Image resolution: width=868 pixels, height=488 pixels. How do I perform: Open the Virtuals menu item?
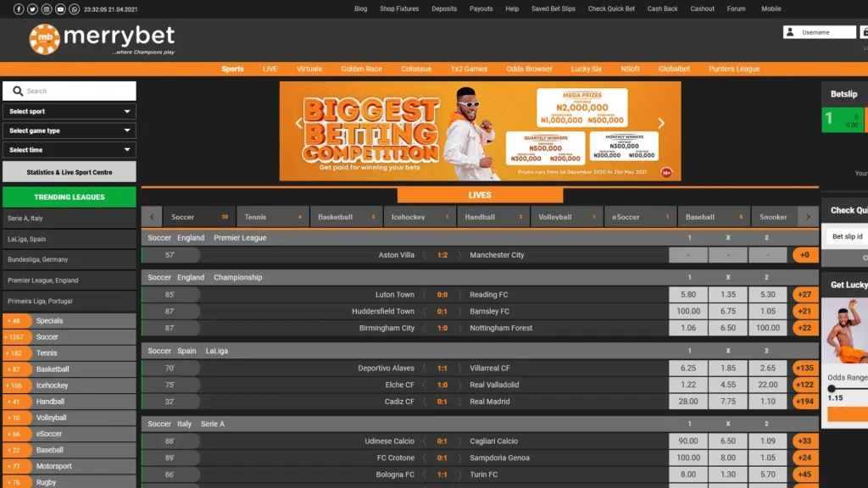click(309, 69)
